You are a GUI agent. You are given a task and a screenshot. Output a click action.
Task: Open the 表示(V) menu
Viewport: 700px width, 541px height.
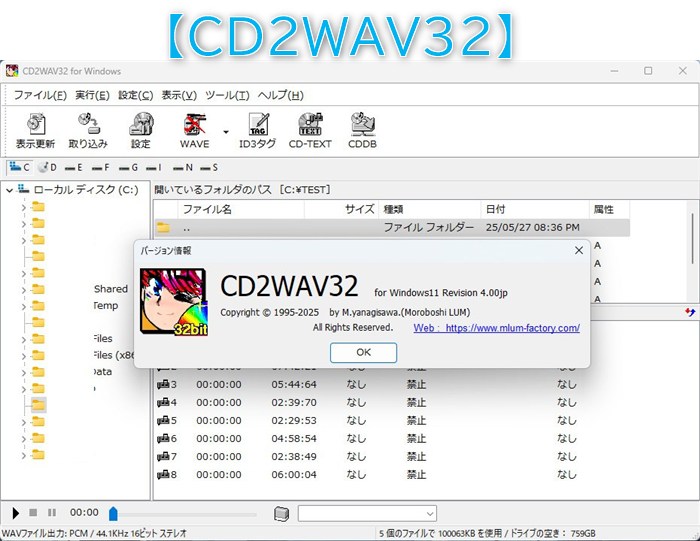179,95
